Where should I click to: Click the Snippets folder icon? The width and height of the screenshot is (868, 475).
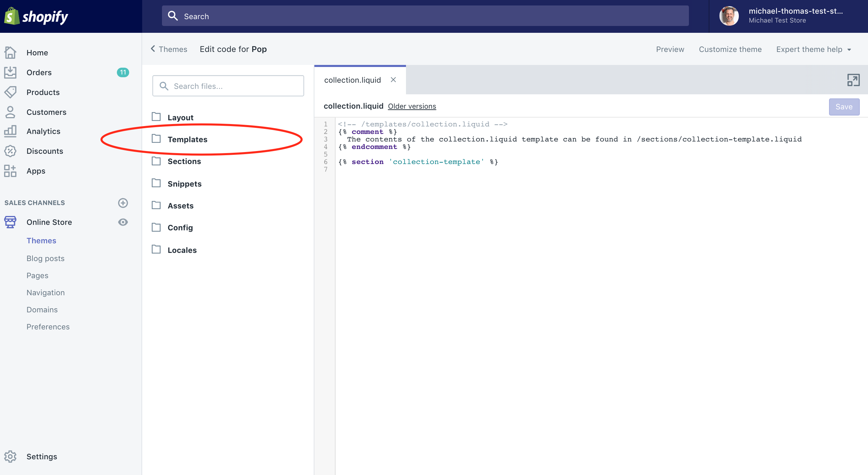(156, 183)
